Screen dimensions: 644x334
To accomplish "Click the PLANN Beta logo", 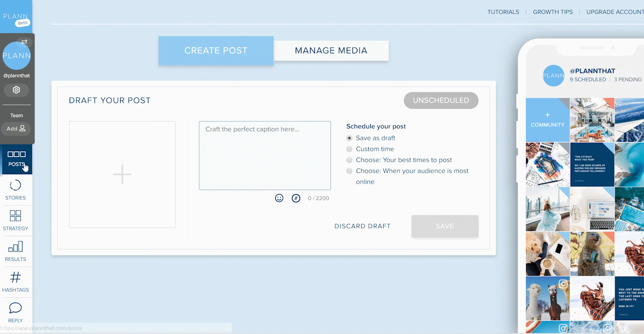I will click(16, 17).
